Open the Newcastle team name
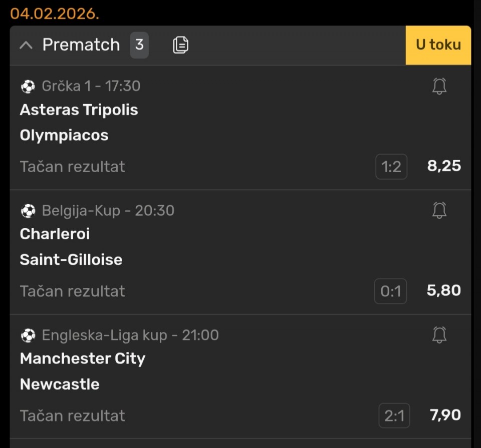Viewport: 481px width, 448px height. 60,384
